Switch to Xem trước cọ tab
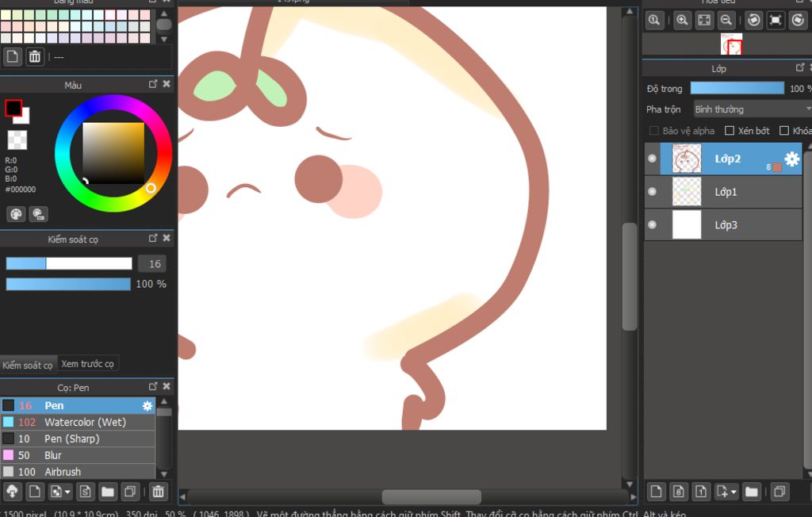Viewport: 812px width, 517px height. 87,364
